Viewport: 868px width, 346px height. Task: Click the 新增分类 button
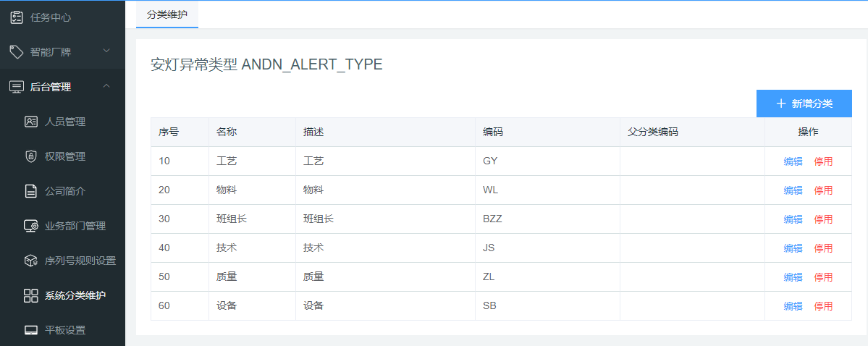pyautogui.click(x=804, y=104)
